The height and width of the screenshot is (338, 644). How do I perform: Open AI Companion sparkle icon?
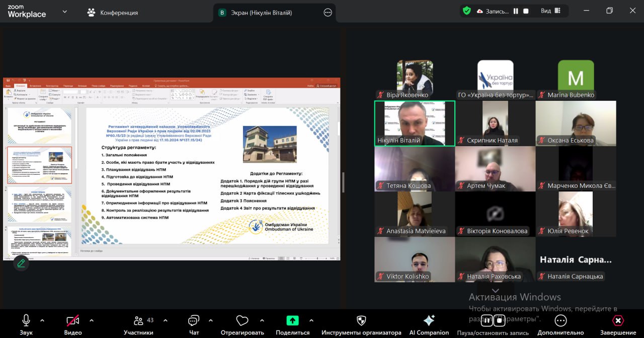click(x=429, y=321)
